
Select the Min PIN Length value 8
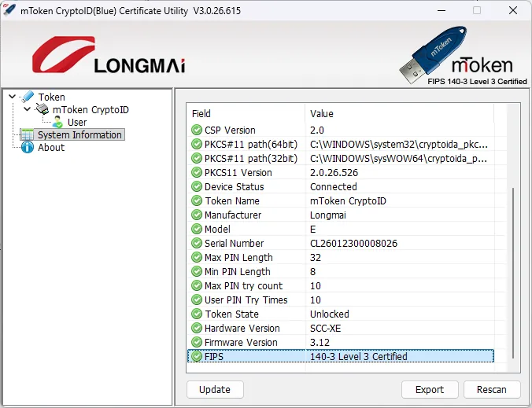click(312, 272)
